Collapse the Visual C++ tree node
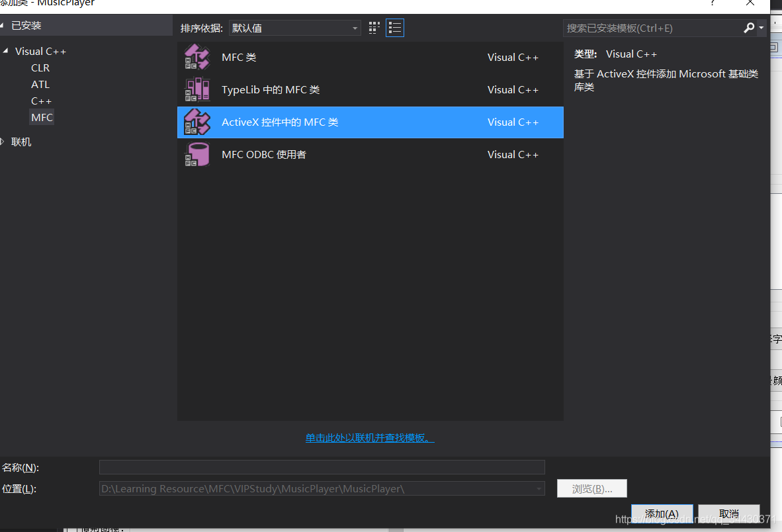Screen dimensions: 782x532 (5, 51)
